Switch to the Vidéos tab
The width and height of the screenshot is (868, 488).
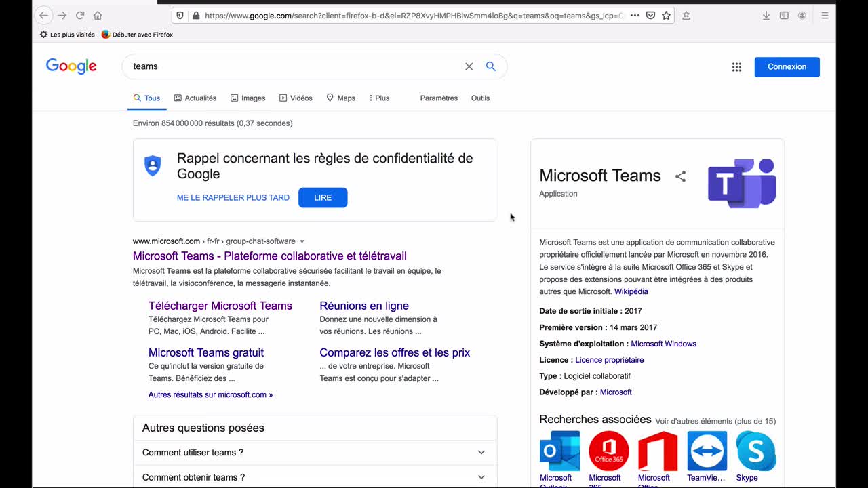(296, 98)
